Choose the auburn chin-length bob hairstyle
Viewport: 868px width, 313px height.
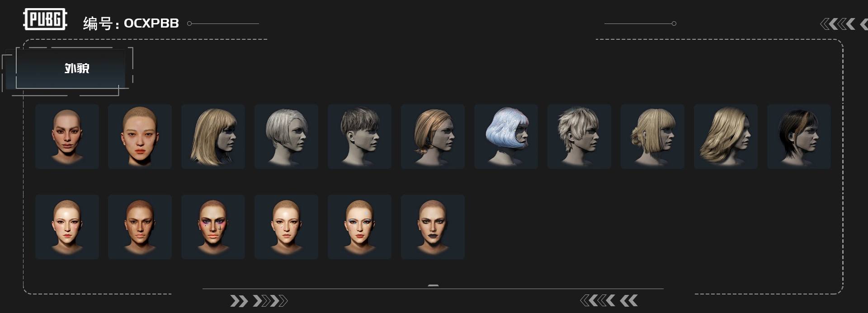pos(433,136)
